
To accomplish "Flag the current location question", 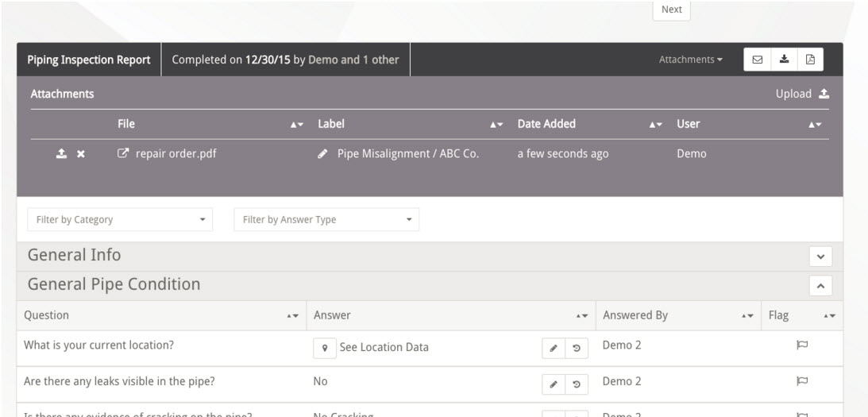I will (x=802, y=345).
